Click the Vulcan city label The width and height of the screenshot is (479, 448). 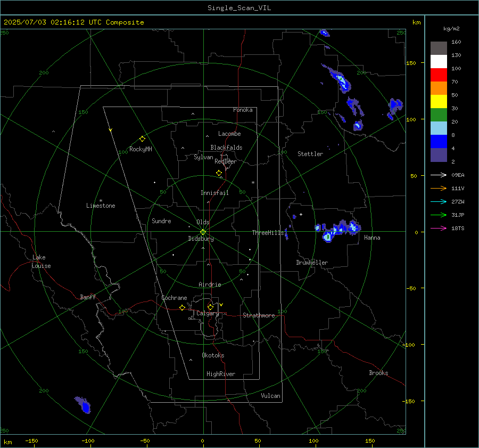[x=270, y=396]
